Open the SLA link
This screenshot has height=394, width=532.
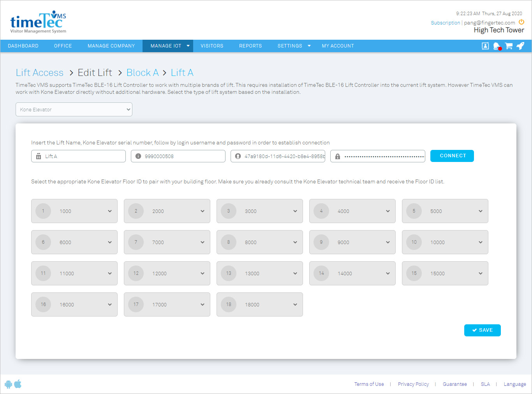point(485,384)
